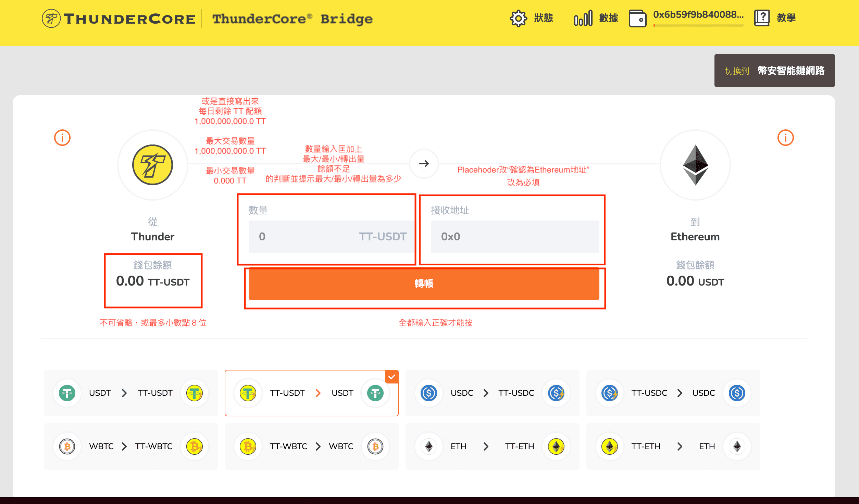Click TT-USDC icon in USDC to TT-USDC card
Image resolution: width=859 pixels, height=504 pixels.
click(556, 393)
